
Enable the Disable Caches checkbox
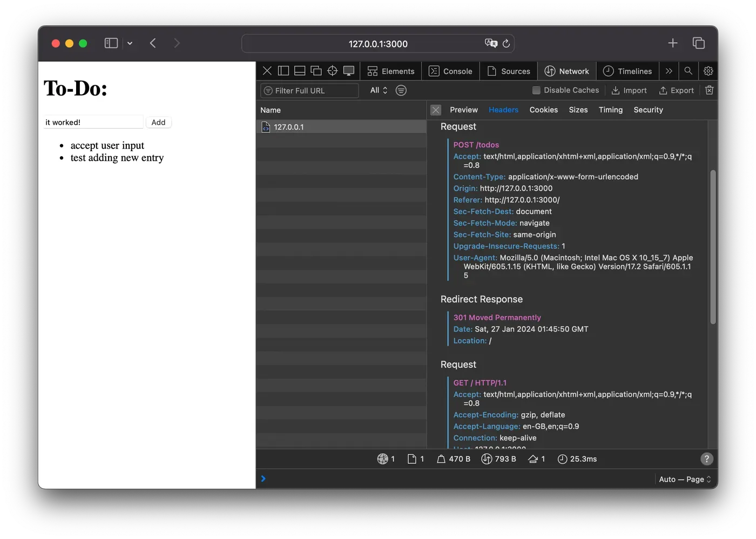point(536,90)
